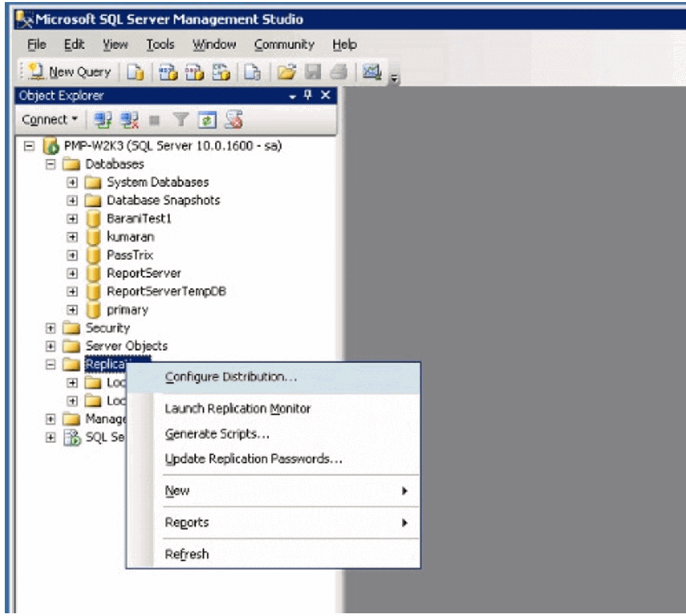This screenshot has height=616, width=686.
Task: Close the Object Explorer panel
Action: tap(325, 95)
